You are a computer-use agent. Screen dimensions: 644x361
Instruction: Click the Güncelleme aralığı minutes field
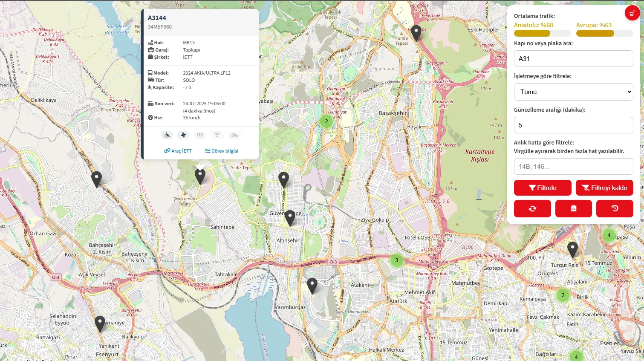[x=573, y=125]
